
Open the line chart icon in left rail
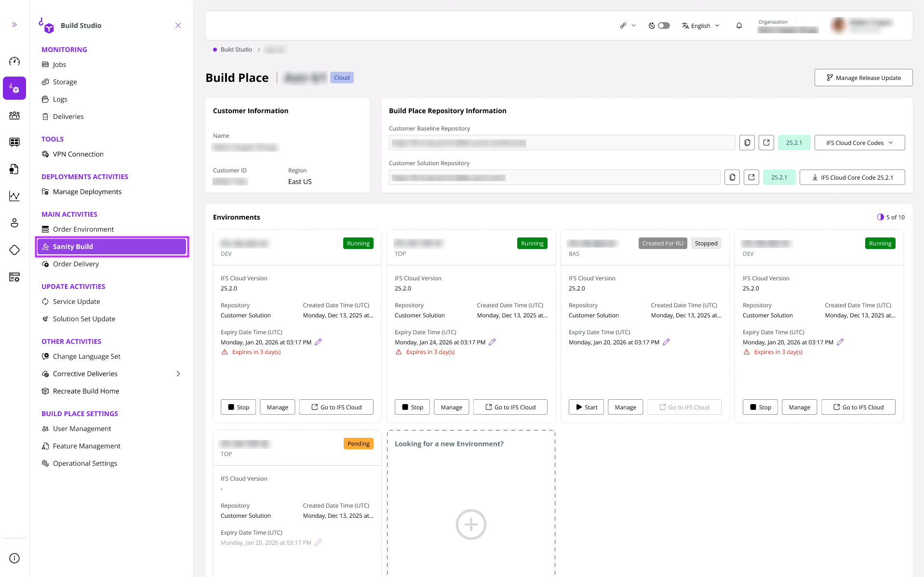(x=14, y=196)
